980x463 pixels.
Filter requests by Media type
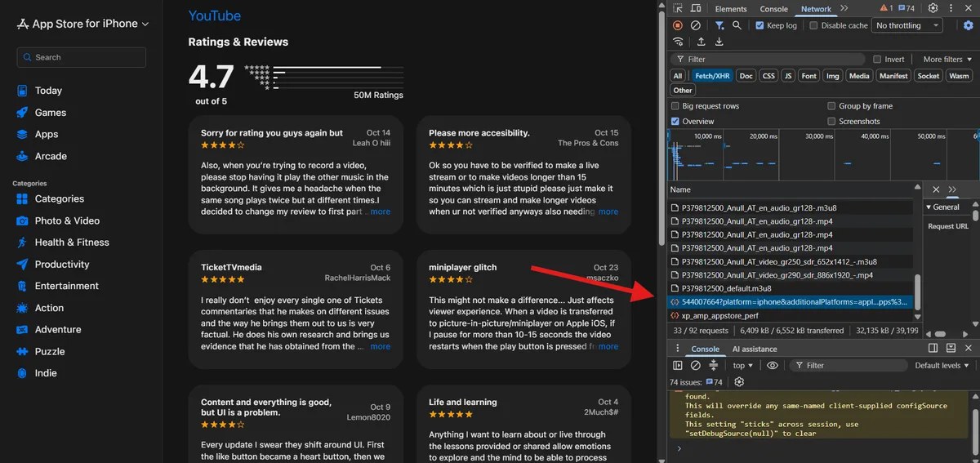coord(858,76)
